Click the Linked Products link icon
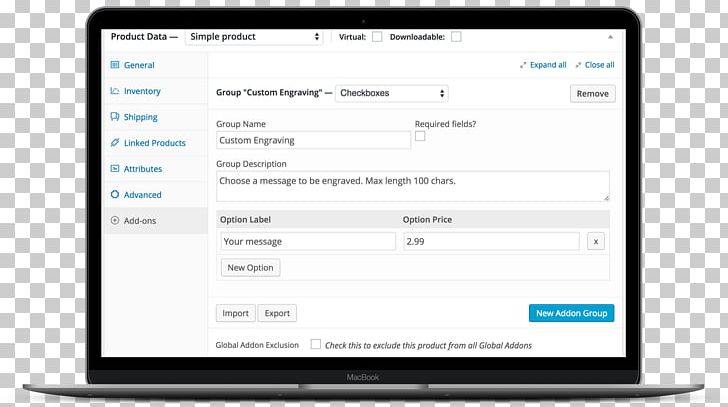728x407 pixels. (115, 142)
